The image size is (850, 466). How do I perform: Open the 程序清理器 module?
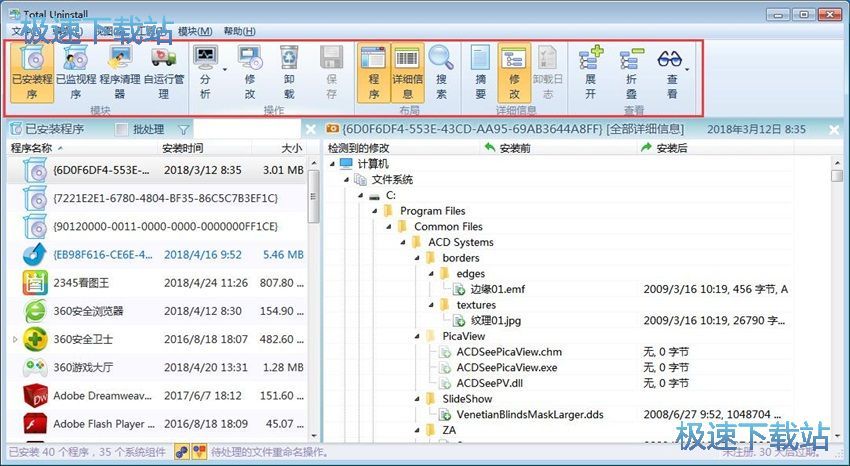pos(120,73)
